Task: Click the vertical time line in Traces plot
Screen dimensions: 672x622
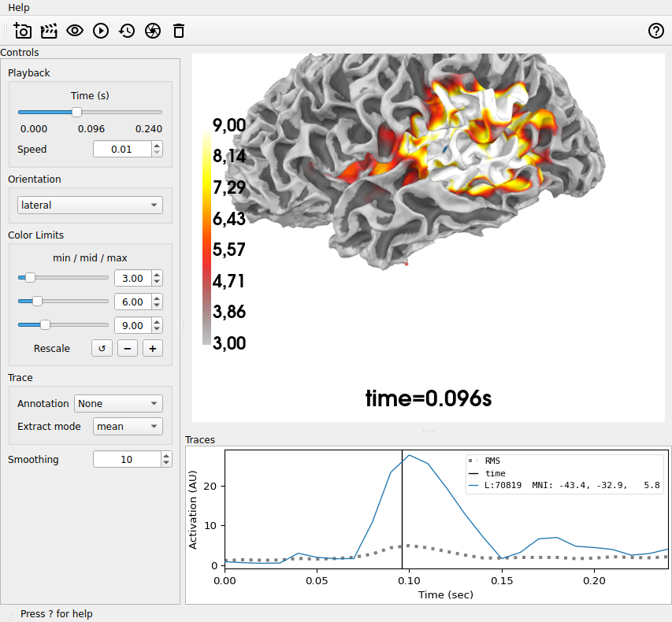Action: (x=402, y=509)
